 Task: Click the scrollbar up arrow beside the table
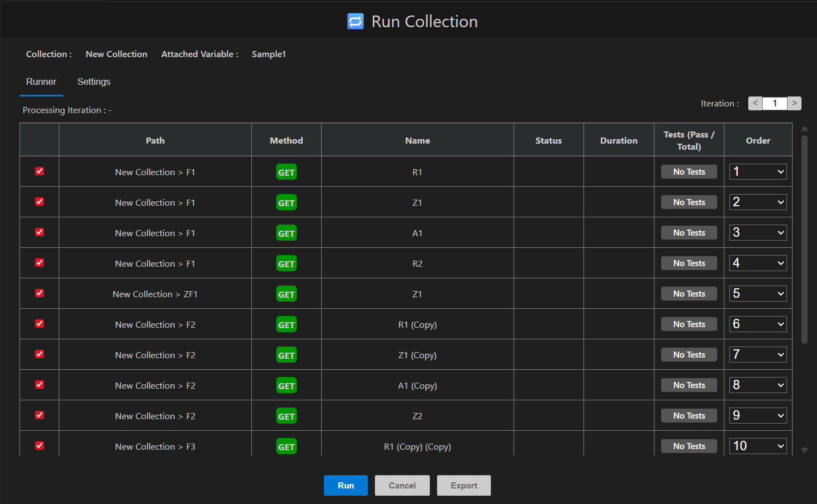pyautogui.click(x=804, y=129)
